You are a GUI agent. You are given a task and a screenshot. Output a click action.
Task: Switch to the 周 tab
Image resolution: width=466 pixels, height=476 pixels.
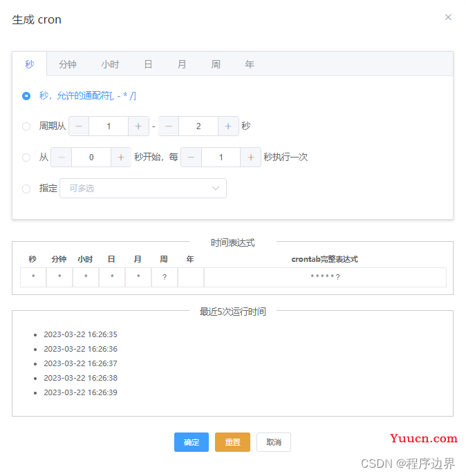point(216,64)
